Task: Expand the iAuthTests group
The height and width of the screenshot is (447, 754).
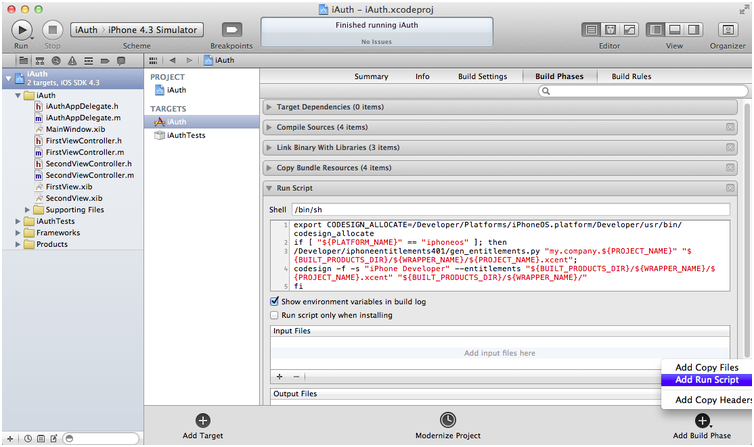Action: [x=18, y=221]
